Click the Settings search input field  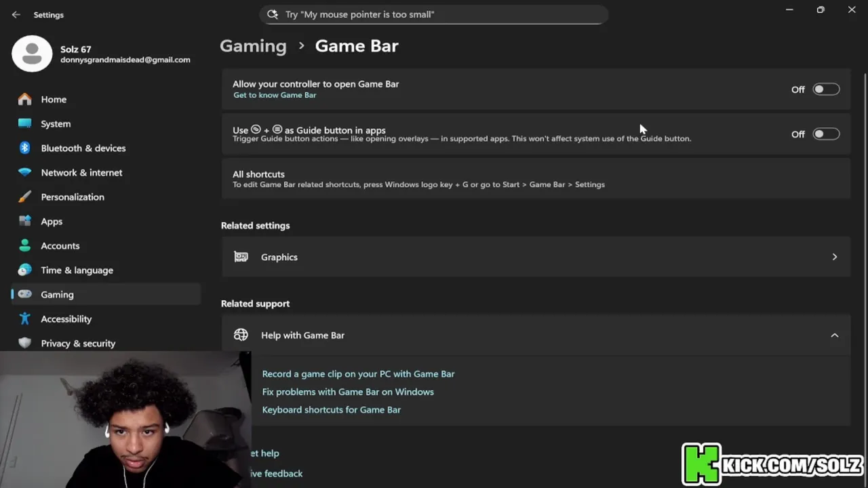(434, 14)
